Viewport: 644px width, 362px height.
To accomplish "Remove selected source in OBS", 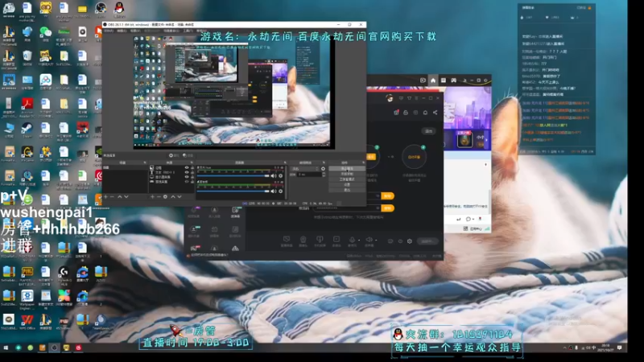I will click(x=159, y=197).
